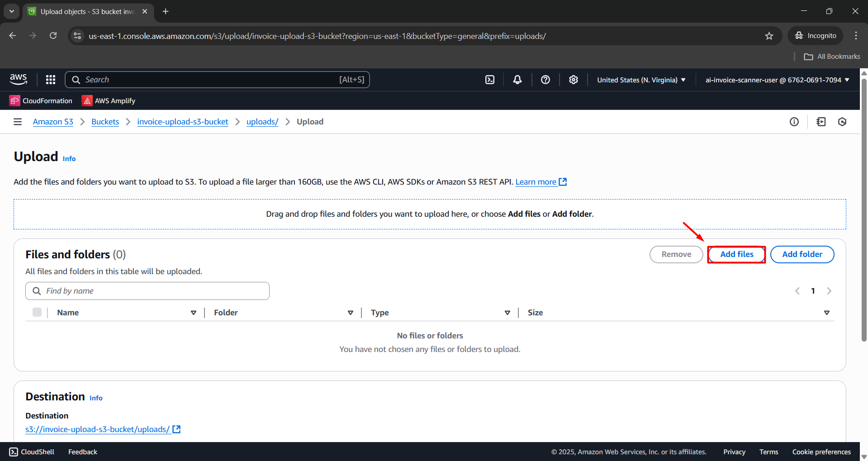Viewport: 868px width, 461px height.
Task: Click the Find by name search field
Action: [x=147, y=290]
